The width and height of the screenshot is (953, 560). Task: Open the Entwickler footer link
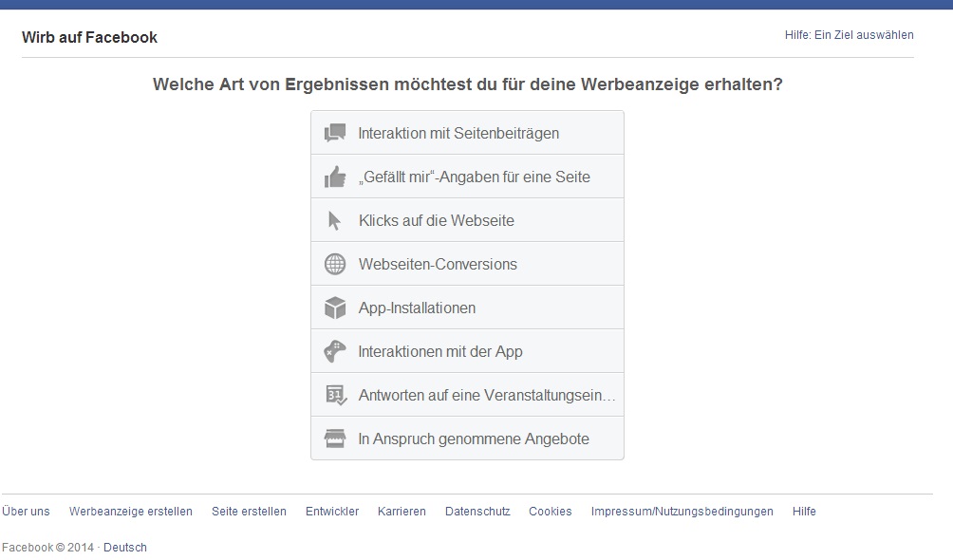click(332, 511)
